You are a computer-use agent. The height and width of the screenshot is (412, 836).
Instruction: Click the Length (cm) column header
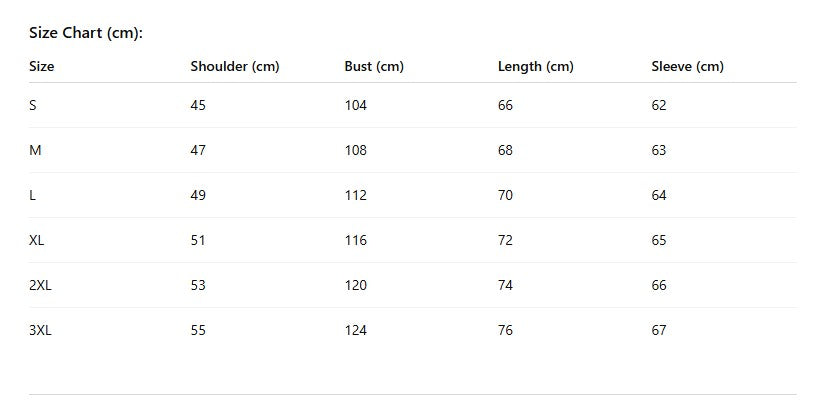[x=535, y=67]
